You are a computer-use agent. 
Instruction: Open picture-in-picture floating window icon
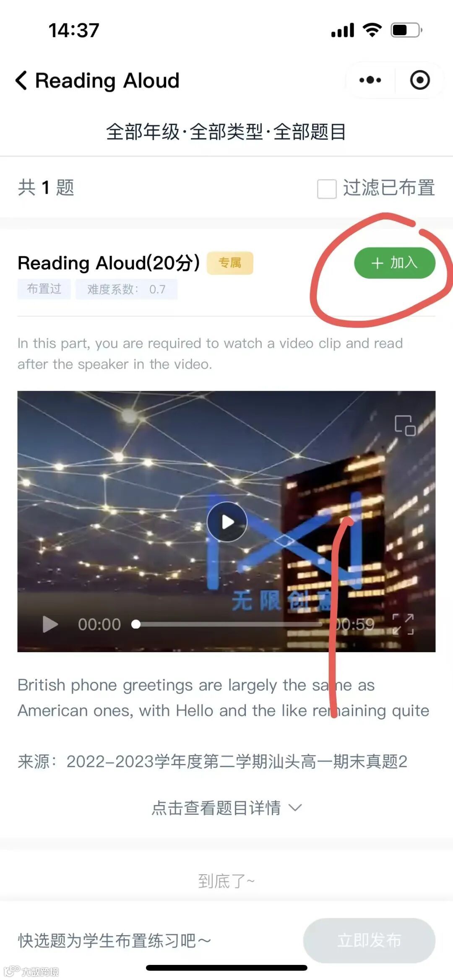(x=405, y=426)
